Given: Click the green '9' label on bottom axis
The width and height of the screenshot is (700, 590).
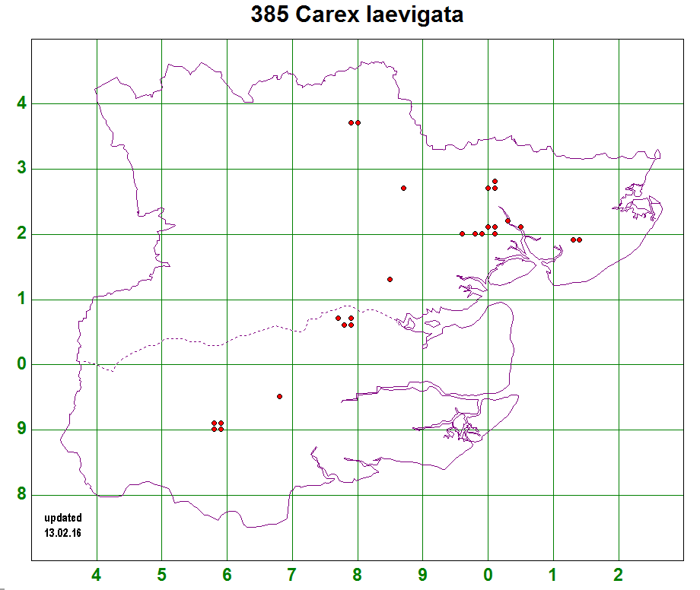Looking at the screenshot, I should coord(422,574).
